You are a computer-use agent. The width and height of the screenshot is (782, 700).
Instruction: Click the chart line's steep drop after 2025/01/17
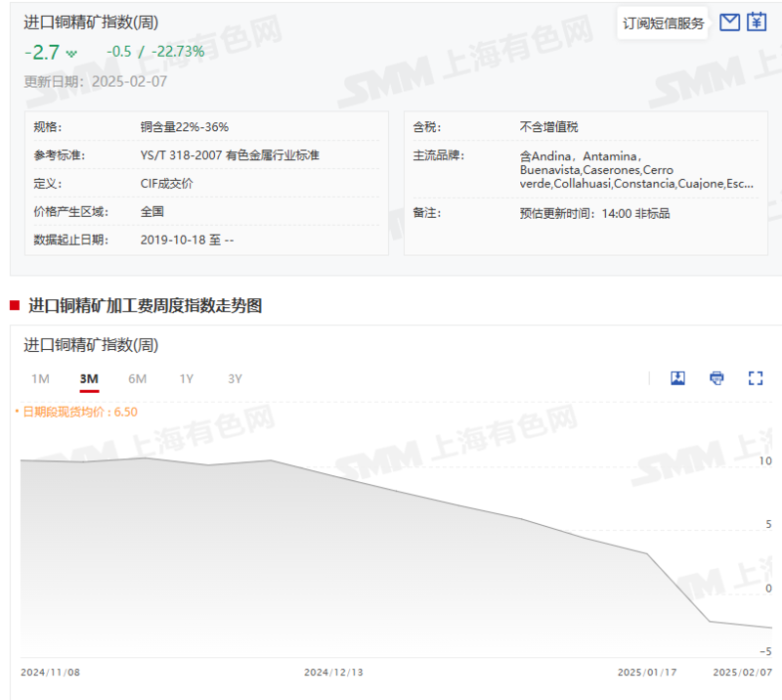(x=678, y=588)
